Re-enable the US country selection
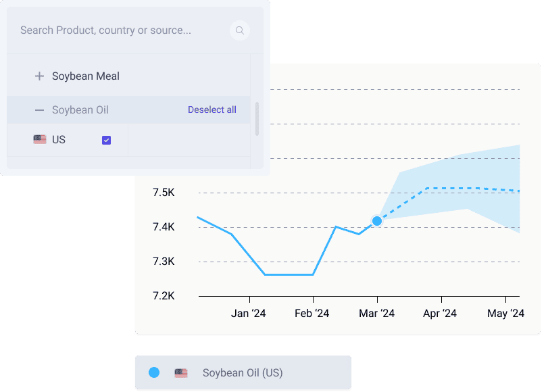 (106, 139)
